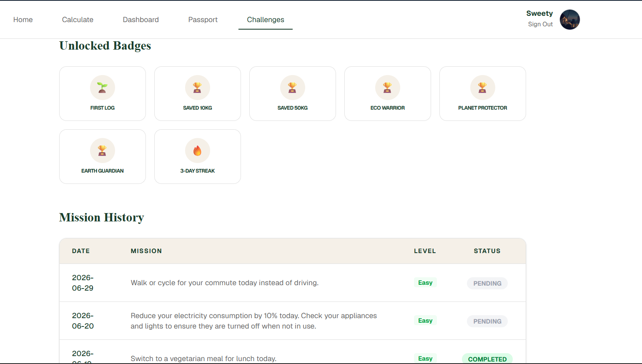The width and height of the screenshot is (642, 364).
Task: Click the 3-Day Streak flame icon
Action: [x=198, y=151]
